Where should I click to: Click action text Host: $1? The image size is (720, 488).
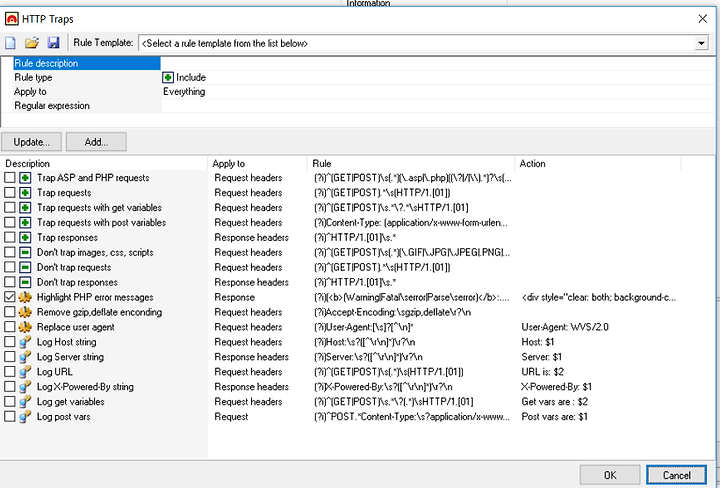[538, 342]
